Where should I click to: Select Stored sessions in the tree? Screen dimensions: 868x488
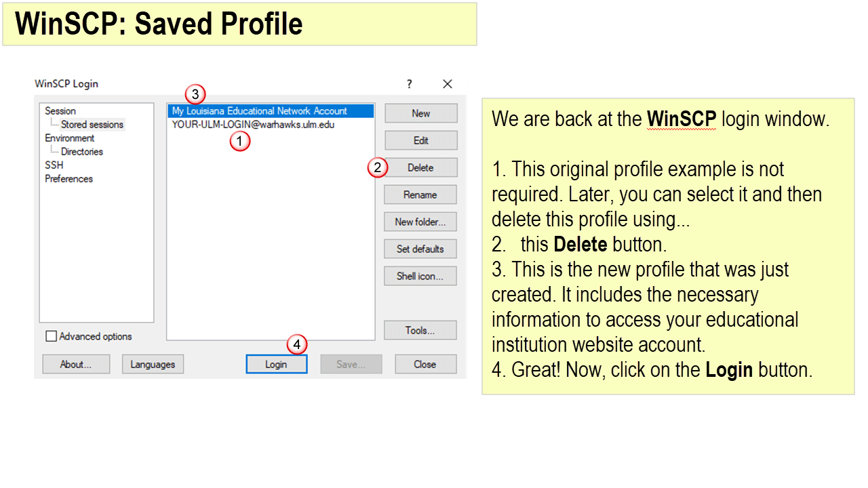(x=92, y=124)
